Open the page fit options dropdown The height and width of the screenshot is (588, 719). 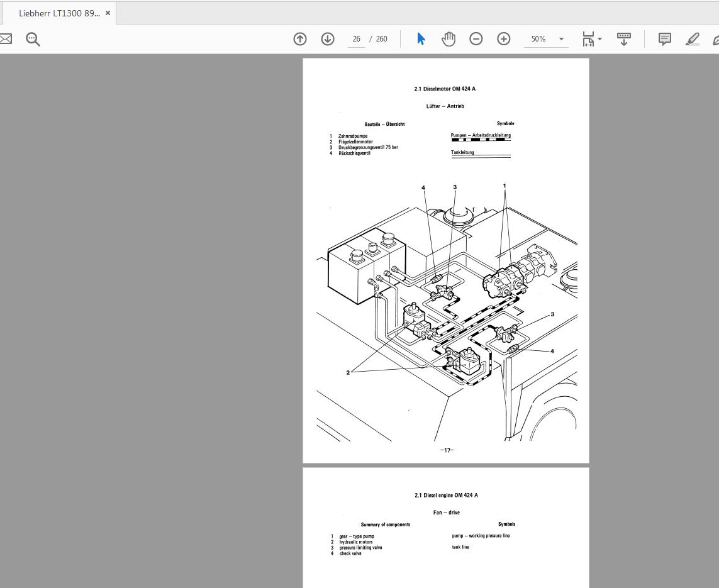tap(600, 38)
